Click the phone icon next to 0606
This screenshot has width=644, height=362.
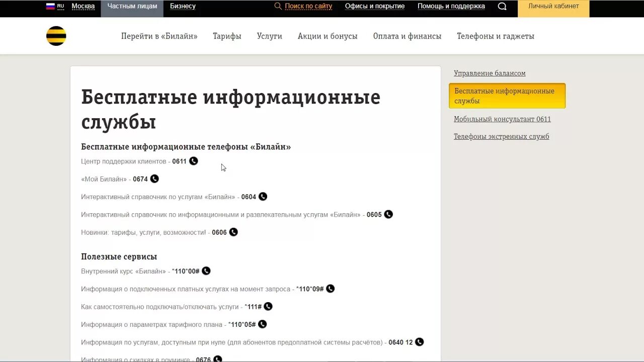tap(233, 232)
